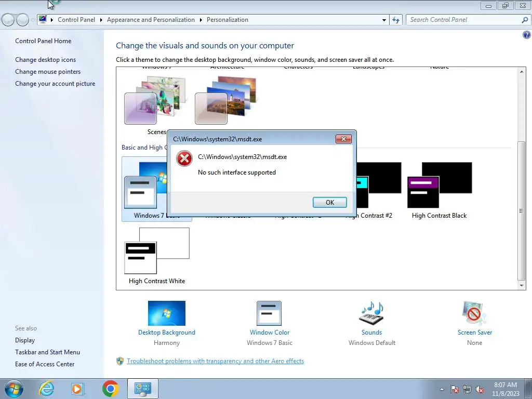The width and height of the screenshot is (532, 399).
Task: Click Appearance and Personalization breadcrumb
Action: (151, 20)
